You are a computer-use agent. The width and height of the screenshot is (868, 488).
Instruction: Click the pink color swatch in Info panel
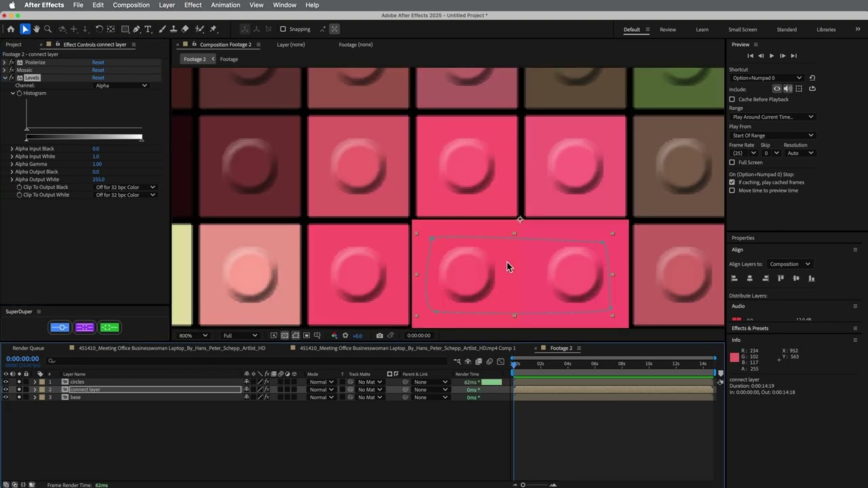coord(734,357)
